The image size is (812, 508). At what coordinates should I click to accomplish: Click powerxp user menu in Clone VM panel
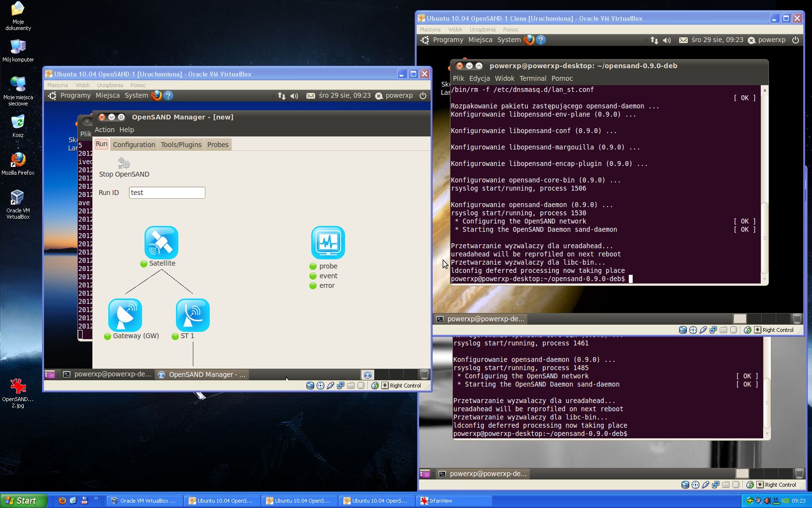pyautogui.click(x=767, y=40)
